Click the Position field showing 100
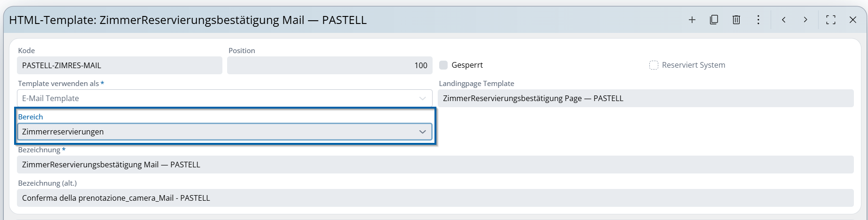 pyautogui.click(x=329, y=65)
